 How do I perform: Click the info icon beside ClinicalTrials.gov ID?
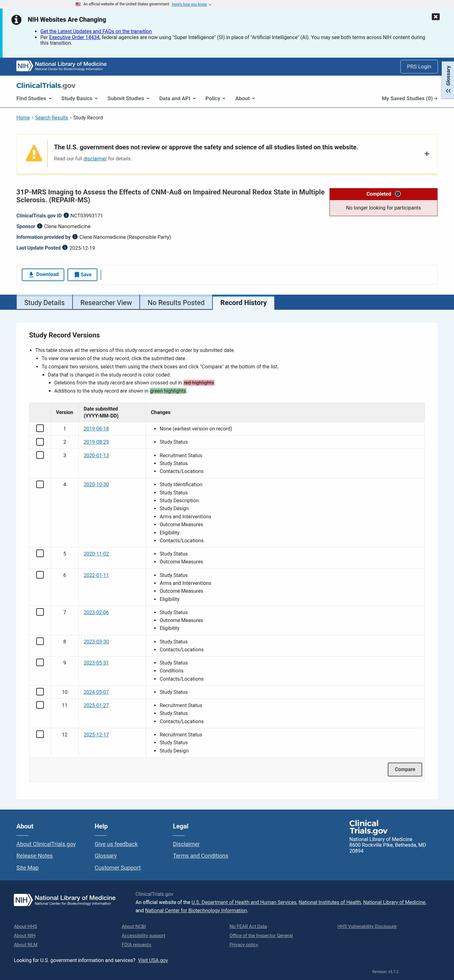(x=66, y=215)
